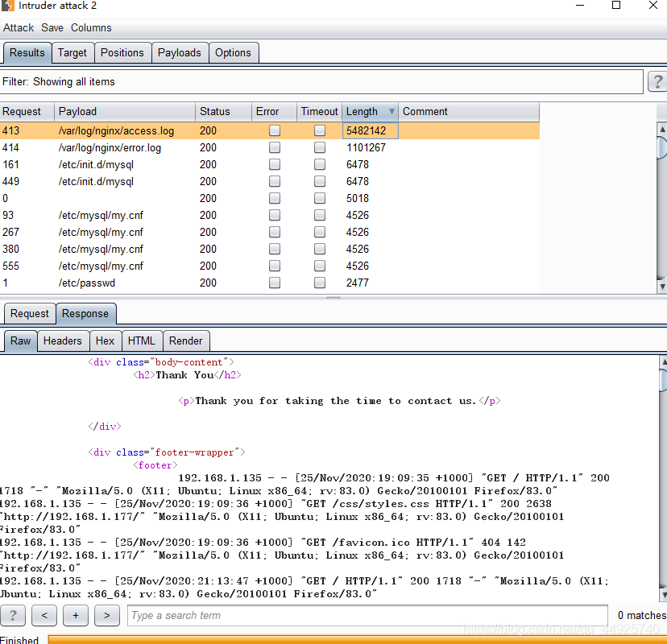Click the plus search options button
Screen dimensions: 667x644
pos(75,615)
